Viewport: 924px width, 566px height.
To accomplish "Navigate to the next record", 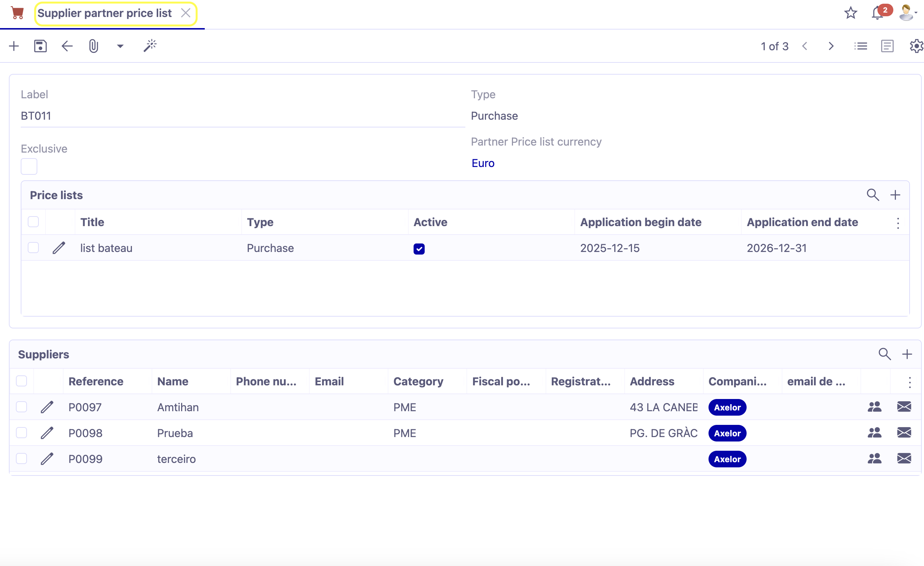I will (x=831, y=46).
